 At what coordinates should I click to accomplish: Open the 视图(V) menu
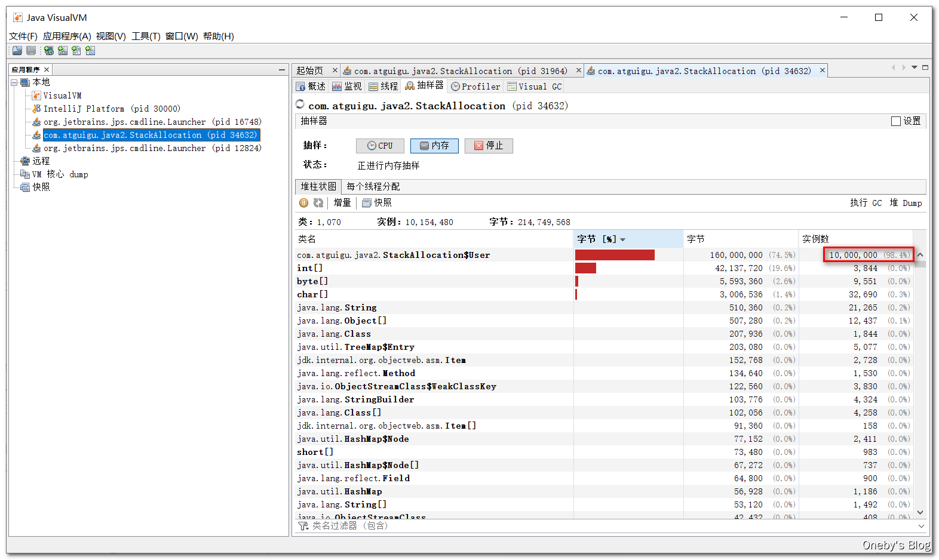click(x=111, y=36)
